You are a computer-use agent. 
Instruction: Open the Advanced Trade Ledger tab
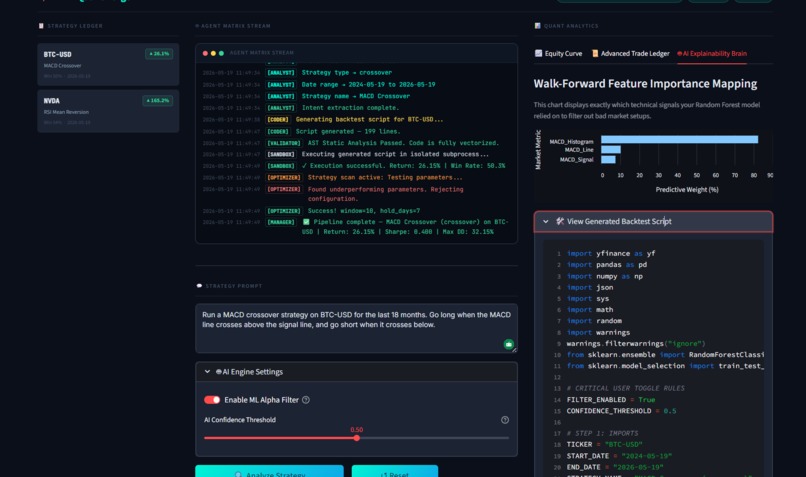point(631,53)
